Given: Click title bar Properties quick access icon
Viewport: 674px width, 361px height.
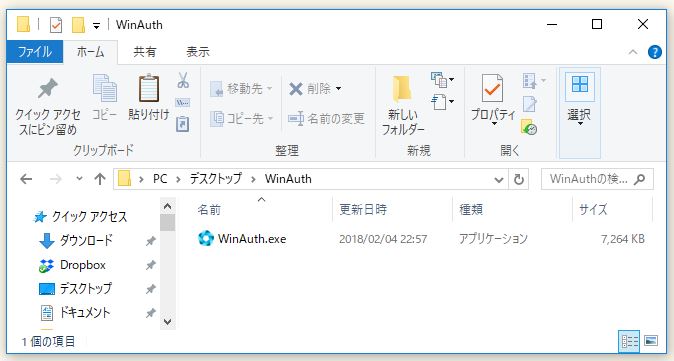Looking at the screenshot, I should click(x=56, y=25).
